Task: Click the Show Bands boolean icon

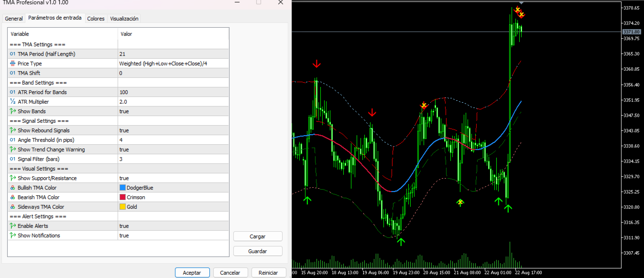Action: click(x=12, y=111)
